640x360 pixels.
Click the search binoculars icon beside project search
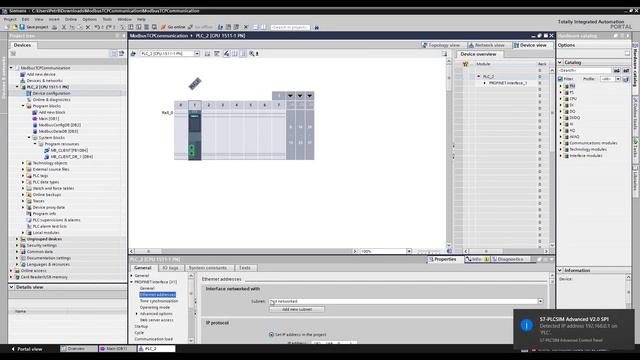316,27
